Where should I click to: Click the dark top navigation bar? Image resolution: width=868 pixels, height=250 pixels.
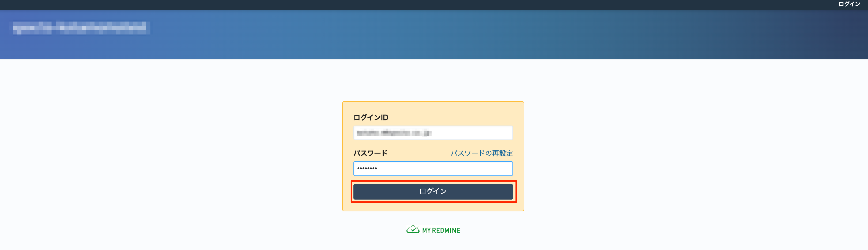(404, 5)
